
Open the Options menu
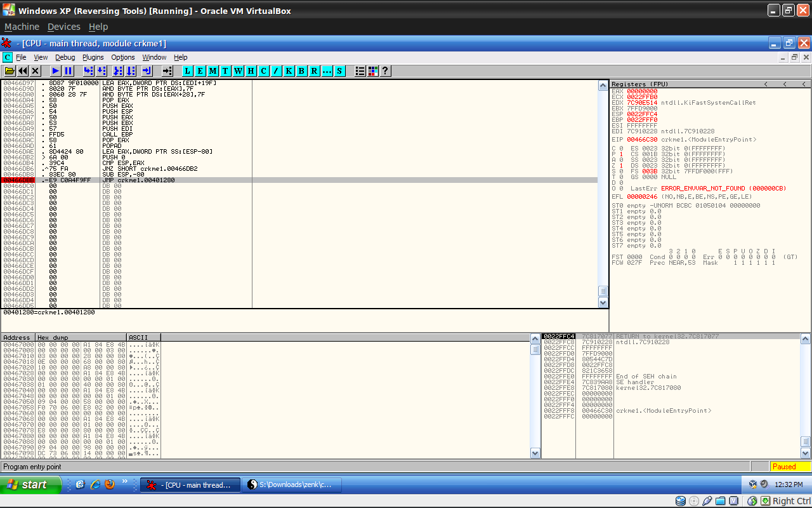point(123,57)
